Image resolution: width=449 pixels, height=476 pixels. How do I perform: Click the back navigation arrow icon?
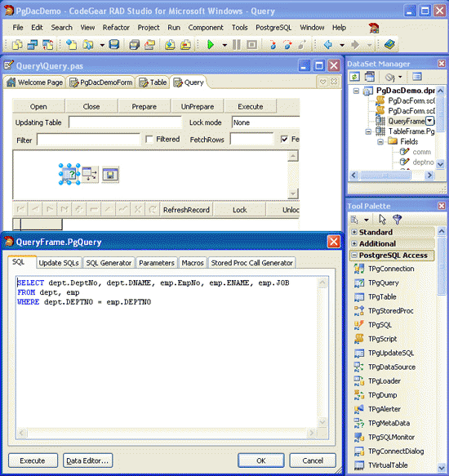tap(328, 45)
